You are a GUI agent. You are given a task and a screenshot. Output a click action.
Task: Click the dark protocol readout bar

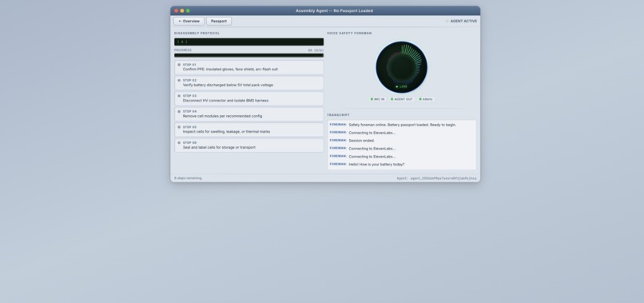tap(249, 42)
